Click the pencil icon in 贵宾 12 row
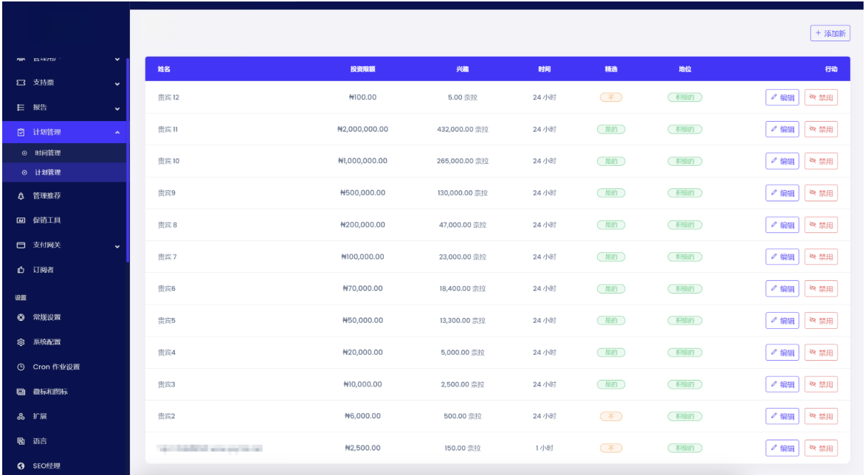This screenshot has height=475, width=868. pos(774,97)
